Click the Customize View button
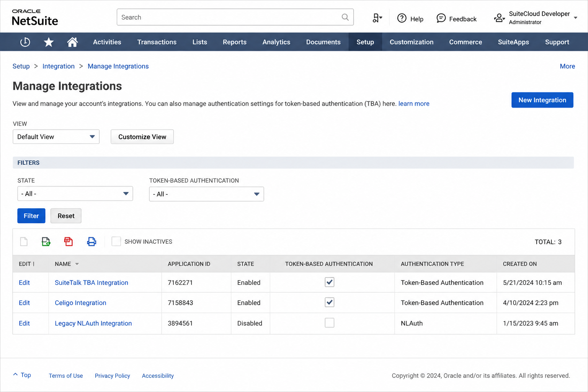The width and height of the screenshot is (588, 392). (142, 137)
